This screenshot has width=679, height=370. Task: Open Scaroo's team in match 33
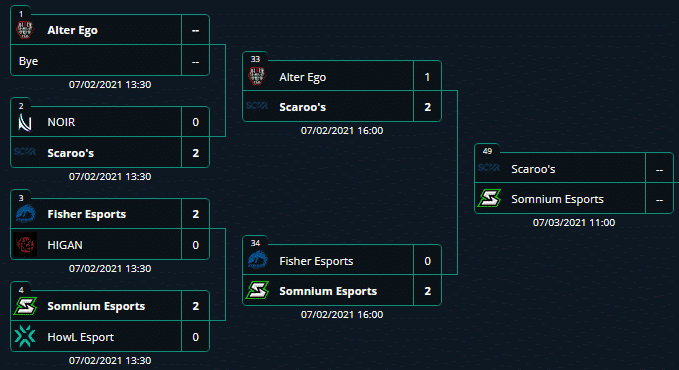302,107
